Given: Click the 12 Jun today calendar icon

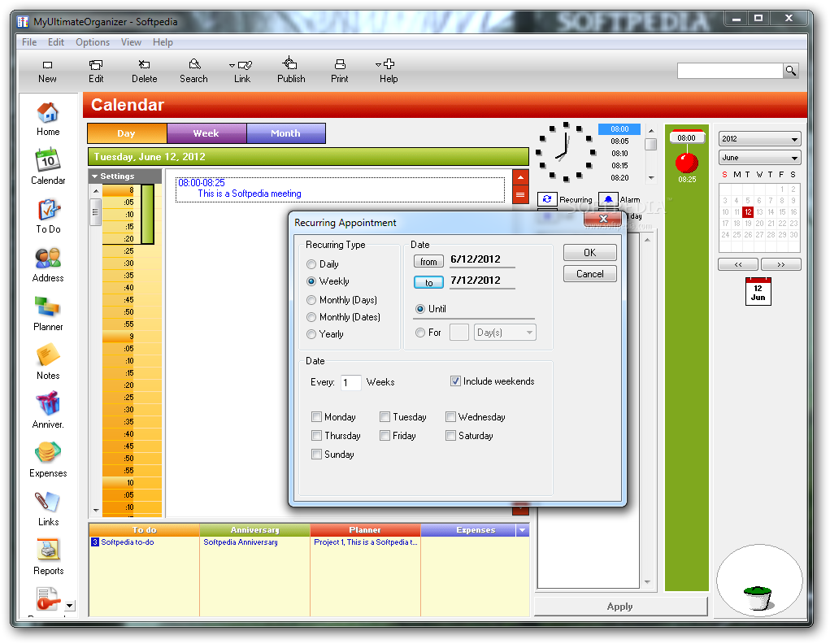Looking at the screenshot, I should pos(758,292).
